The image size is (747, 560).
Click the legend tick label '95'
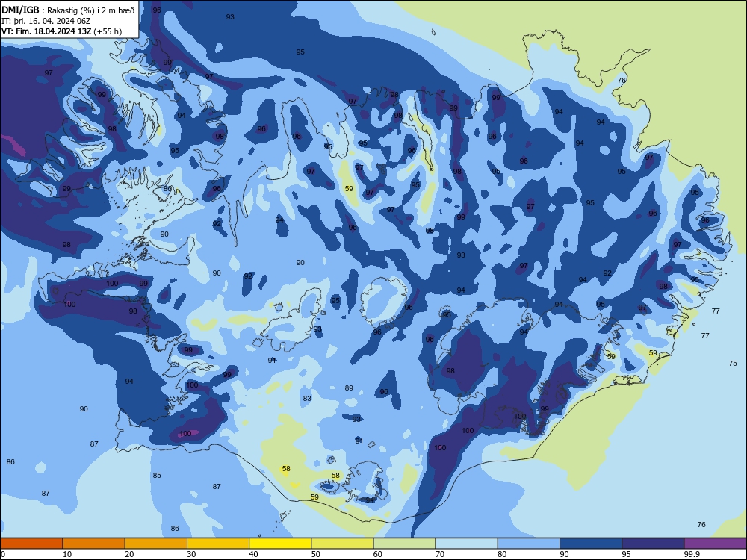point(626,554)
